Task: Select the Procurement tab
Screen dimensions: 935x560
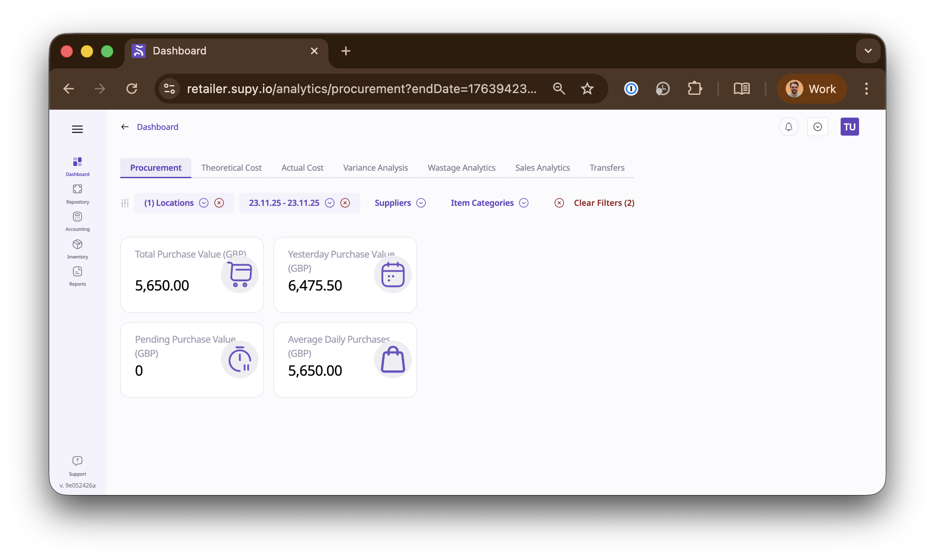Action: click(x=155, y=168)
